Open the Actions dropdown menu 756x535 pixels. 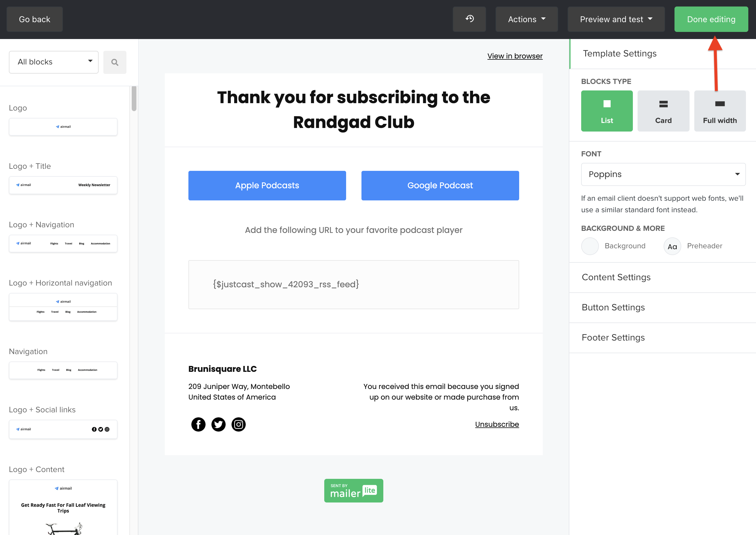pos(527,19)
